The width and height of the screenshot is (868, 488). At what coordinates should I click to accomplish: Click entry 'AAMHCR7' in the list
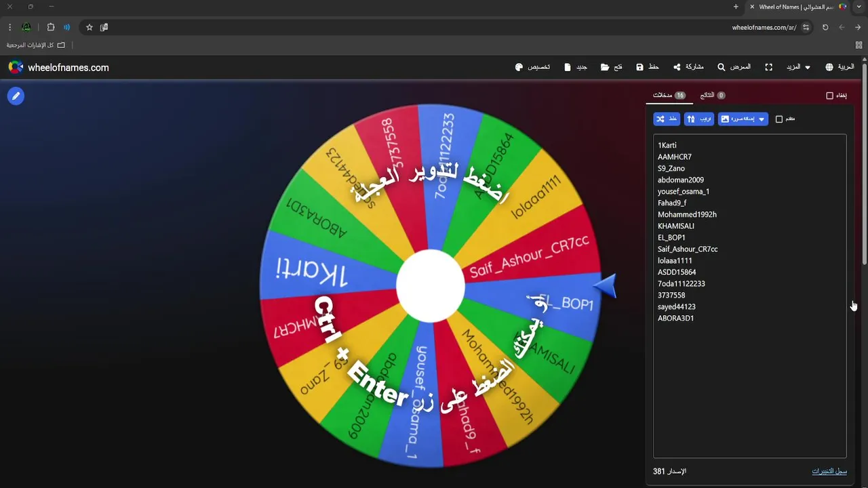coord(675,157)
